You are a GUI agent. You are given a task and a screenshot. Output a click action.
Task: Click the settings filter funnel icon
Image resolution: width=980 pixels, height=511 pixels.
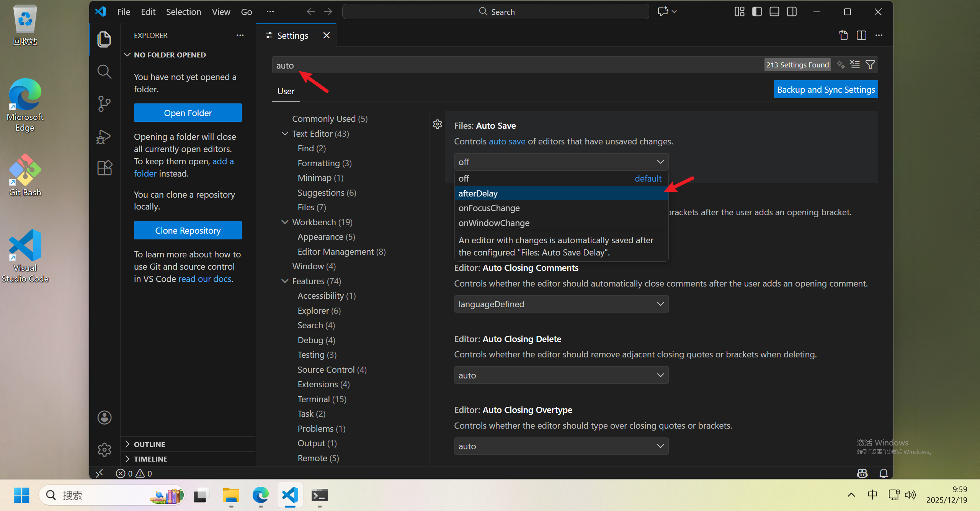click(x=870, y=65)
